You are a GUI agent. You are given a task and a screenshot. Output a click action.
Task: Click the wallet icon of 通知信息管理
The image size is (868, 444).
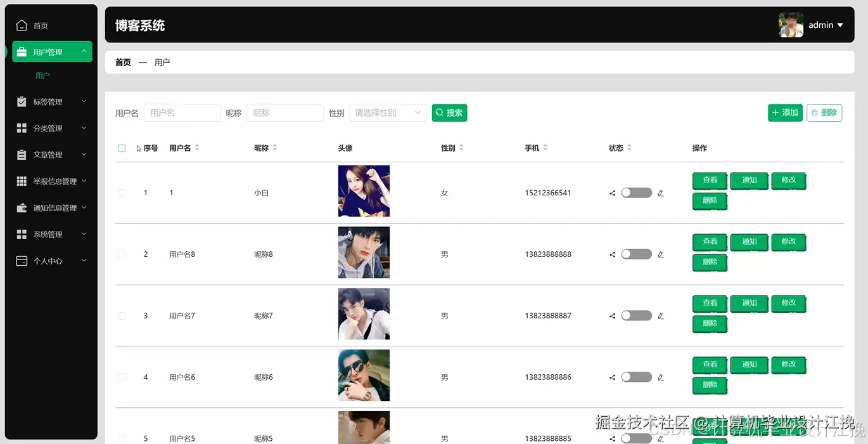tap(22, 207)
